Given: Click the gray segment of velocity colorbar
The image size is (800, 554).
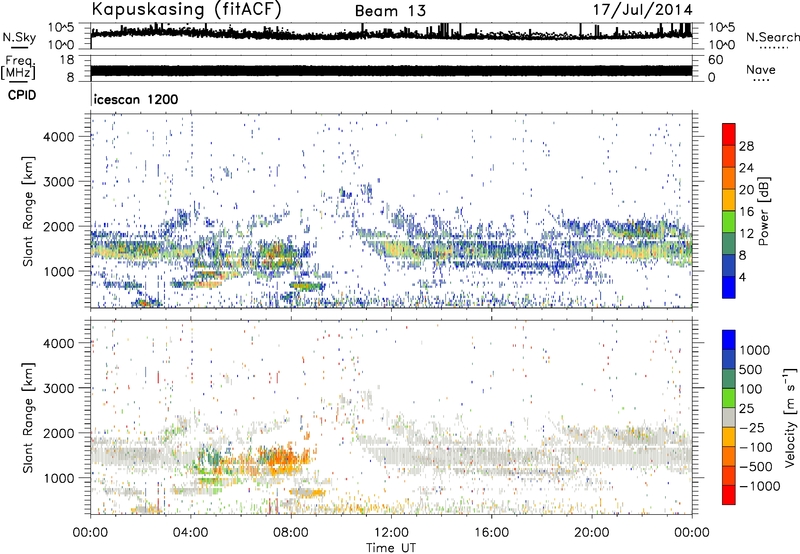Looking at the screenshot, I should click(729, 417).
